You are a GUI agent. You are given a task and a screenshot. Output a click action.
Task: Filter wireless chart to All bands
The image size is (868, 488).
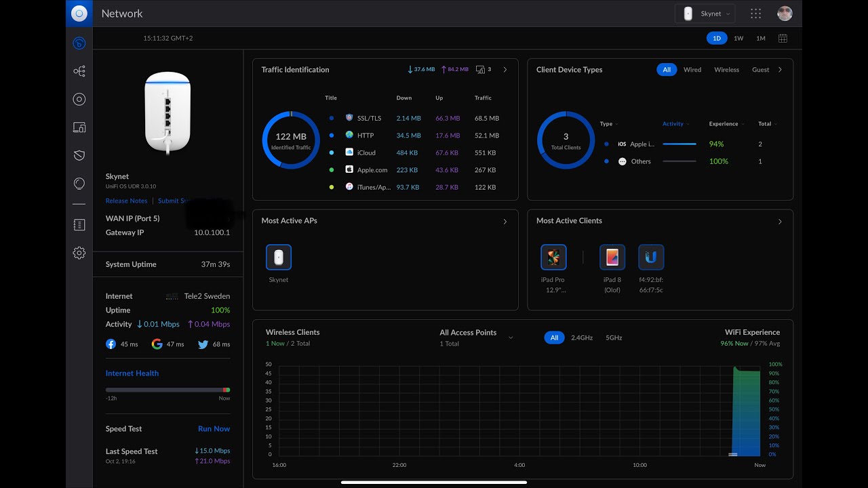pyautogui.click(x=554, y=338)
